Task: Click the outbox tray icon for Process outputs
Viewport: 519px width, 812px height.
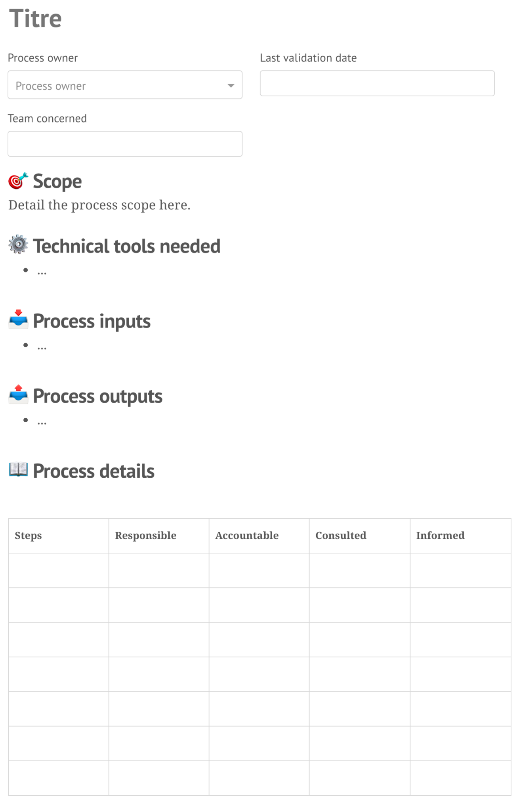Action: 18,396
